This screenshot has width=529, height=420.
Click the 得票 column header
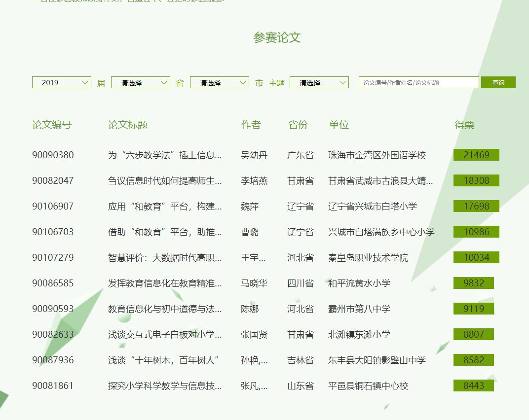coord(464,125)
